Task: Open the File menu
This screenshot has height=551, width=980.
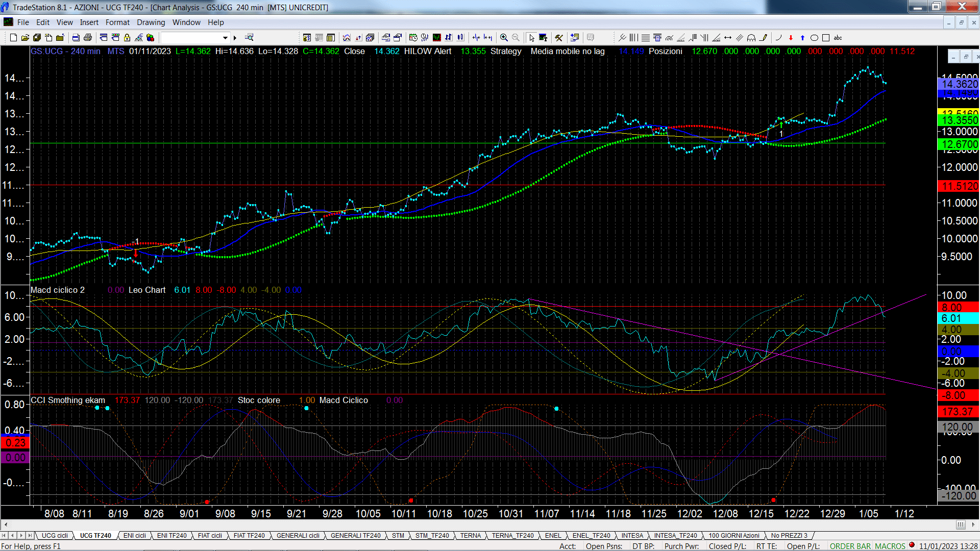Action: click(x=23, y=22)
